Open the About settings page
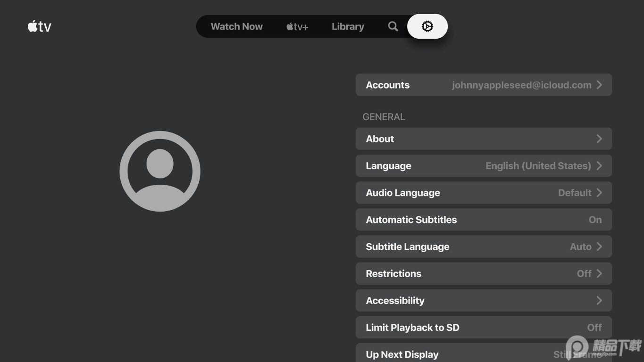Image resolution: width=644 pixels, height=362 pixels. tap(484, 139)
